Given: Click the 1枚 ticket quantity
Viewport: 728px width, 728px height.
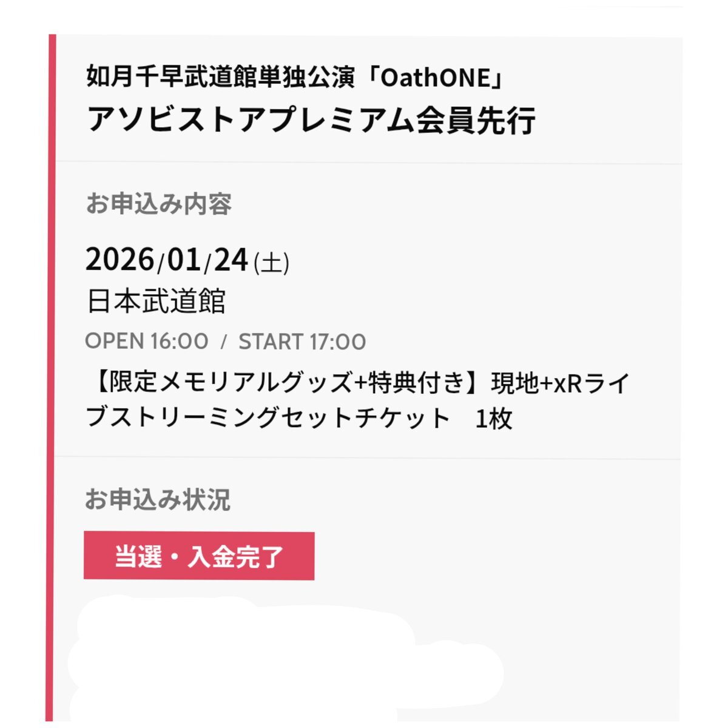Looking at the screenshot, I should click(x=494, y=419).
